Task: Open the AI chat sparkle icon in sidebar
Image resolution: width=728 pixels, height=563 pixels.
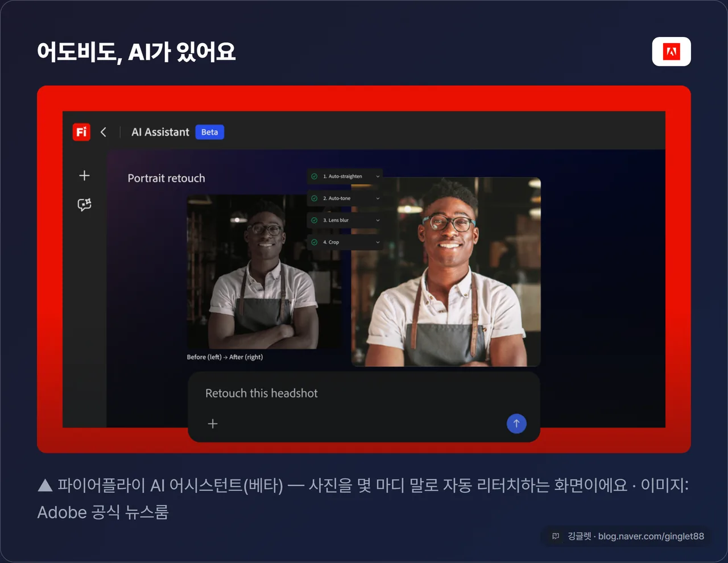Action: [84, 205]
